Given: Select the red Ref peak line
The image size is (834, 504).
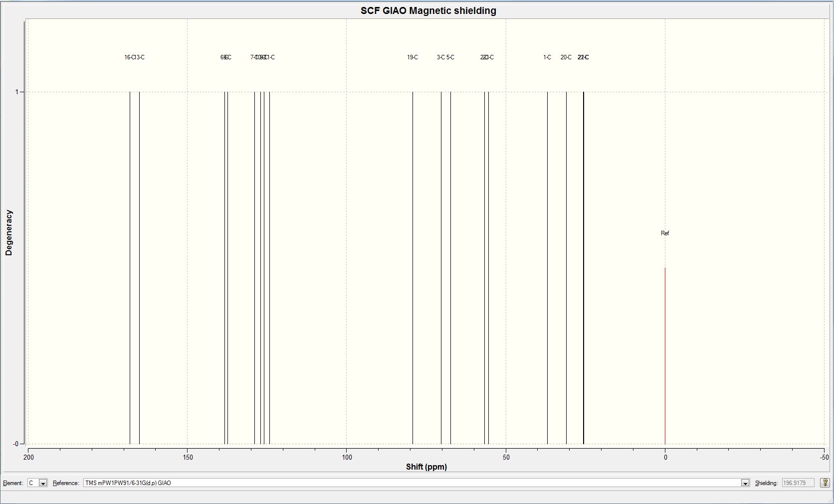Looking at the screenshot, I should click(665, 355).
